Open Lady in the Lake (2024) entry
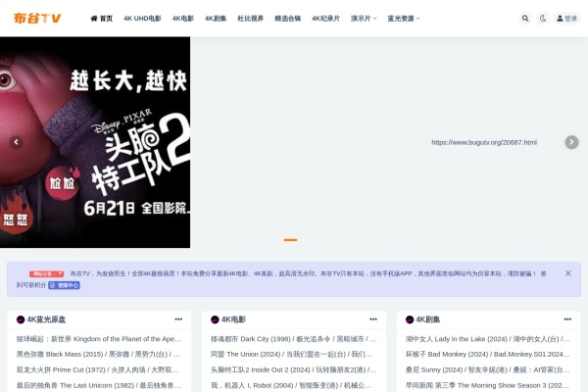The image size is (588, 392). pos(487,339)
